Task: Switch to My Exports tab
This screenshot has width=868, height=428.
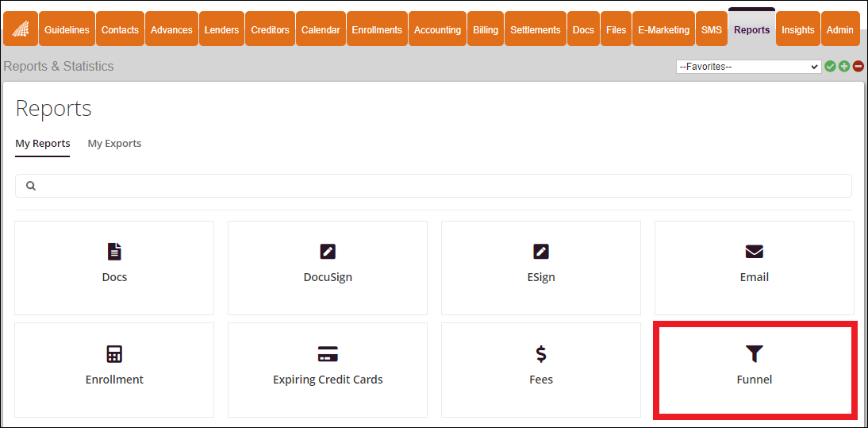Action: (x=114, y=144)
